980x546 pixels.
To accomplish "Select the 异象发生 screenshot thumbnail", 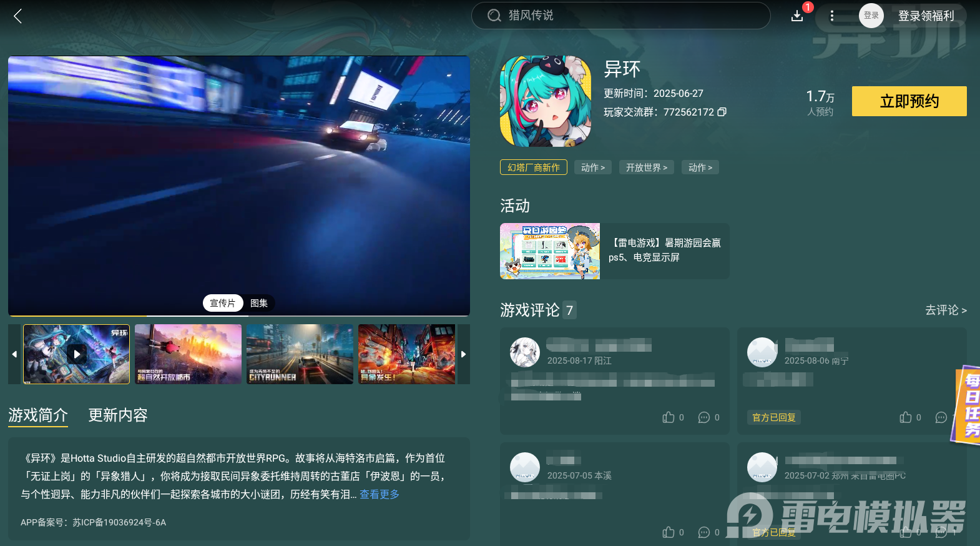I will click(x=407, y=354).
